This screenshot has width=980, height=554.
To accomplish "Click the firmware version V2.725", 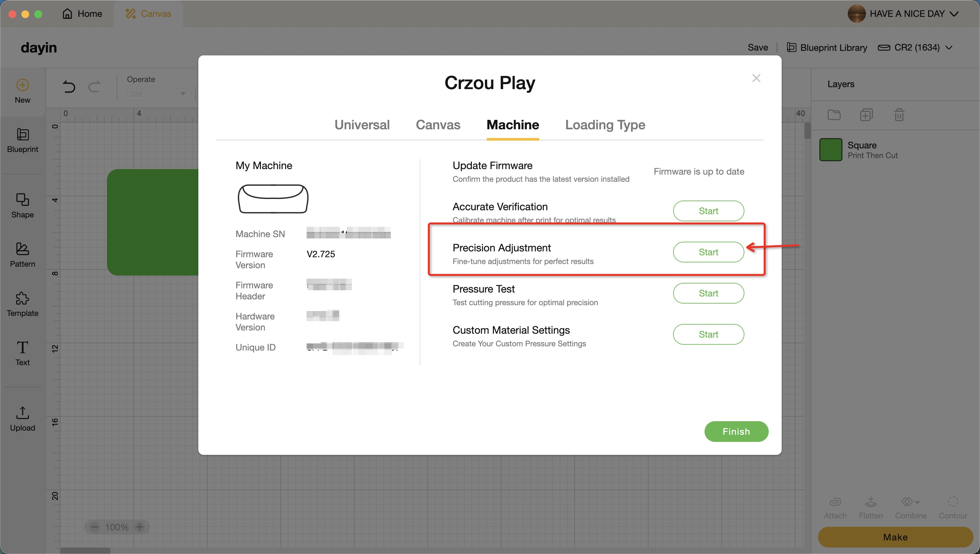I will pos(321,254).
